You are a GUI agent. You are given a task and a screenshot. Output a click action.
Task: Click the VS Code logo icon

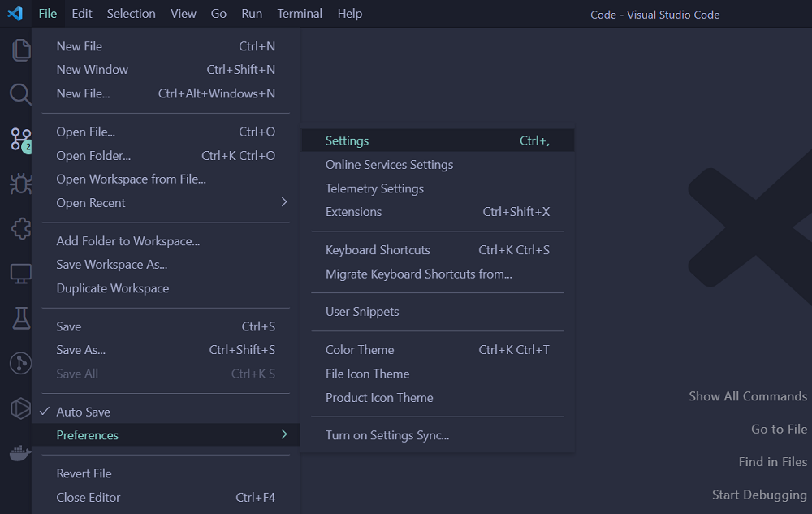tap(15, 14)
